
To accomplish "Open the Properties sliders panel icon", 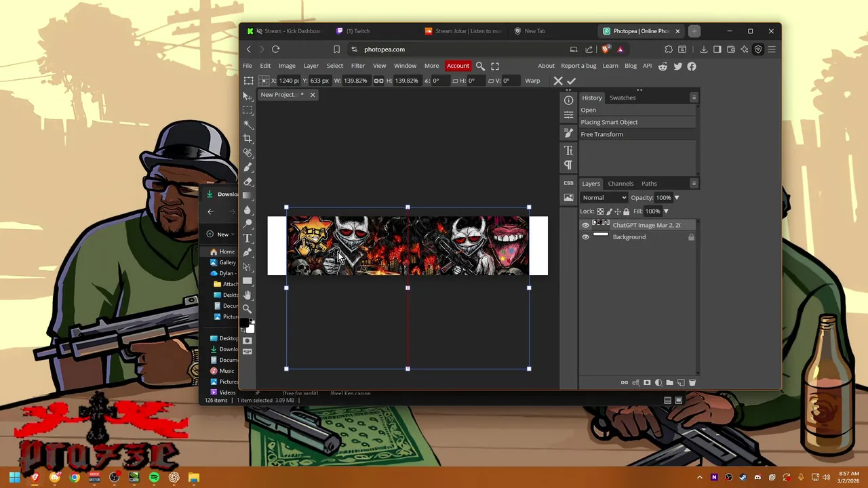I will tap(568, 115).
